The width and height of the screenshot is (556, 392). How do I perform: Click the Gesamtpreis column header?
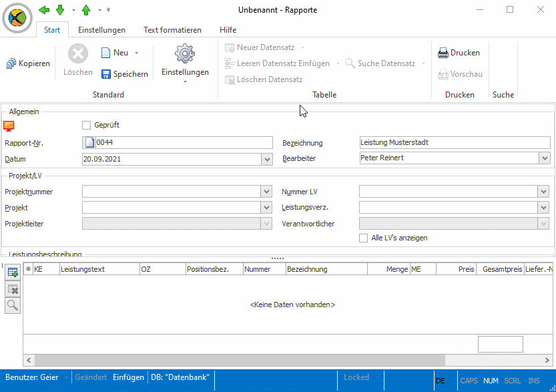click(x=501, y=269)
